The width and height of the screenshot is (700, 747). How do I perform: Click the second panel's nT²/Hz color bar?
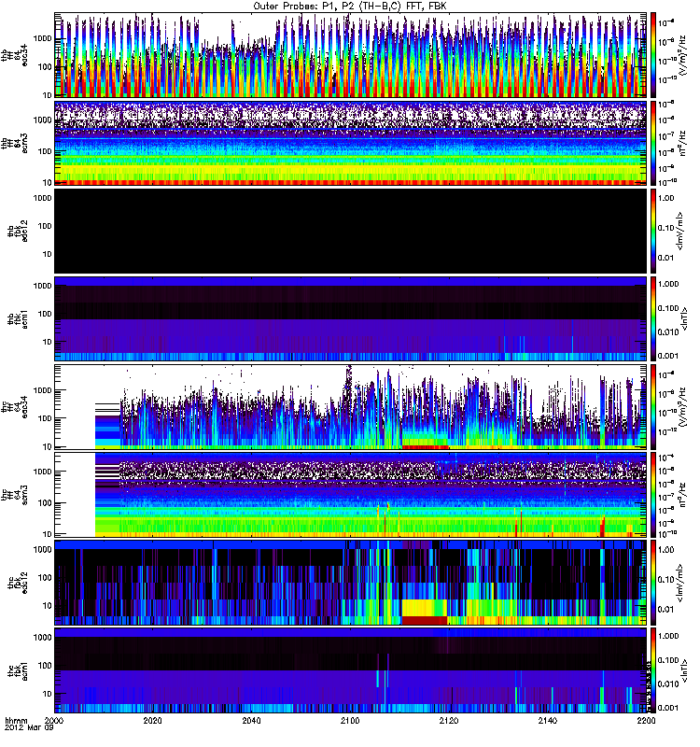click(654, 143)
